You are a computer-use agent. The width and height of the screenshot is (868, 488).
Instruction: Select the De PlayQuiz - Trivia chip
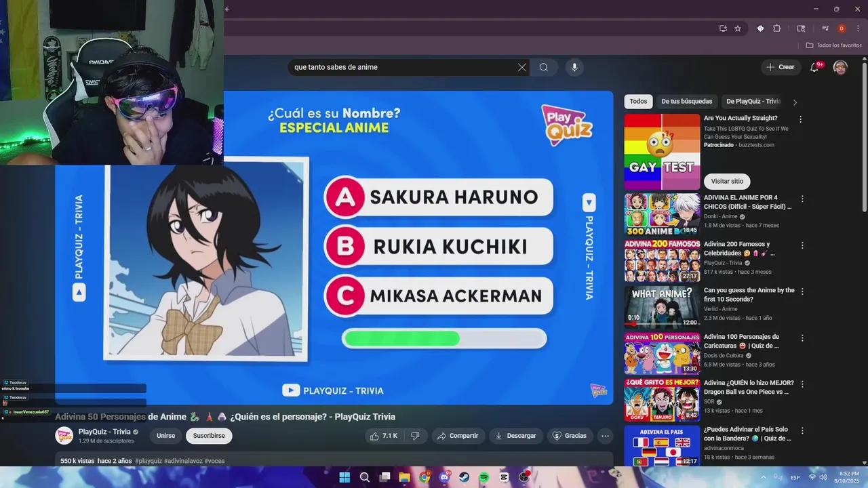[753, 102]
